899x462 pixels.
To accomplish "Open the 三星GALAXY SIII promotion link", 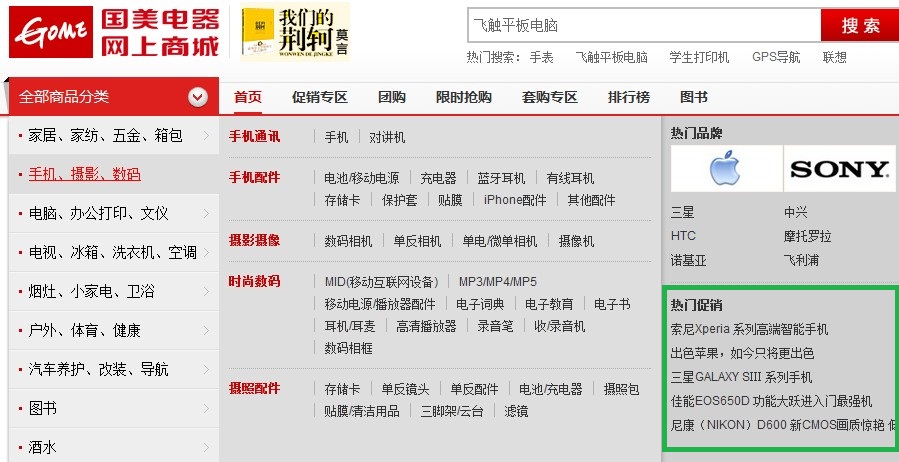I will click(740, 377).
